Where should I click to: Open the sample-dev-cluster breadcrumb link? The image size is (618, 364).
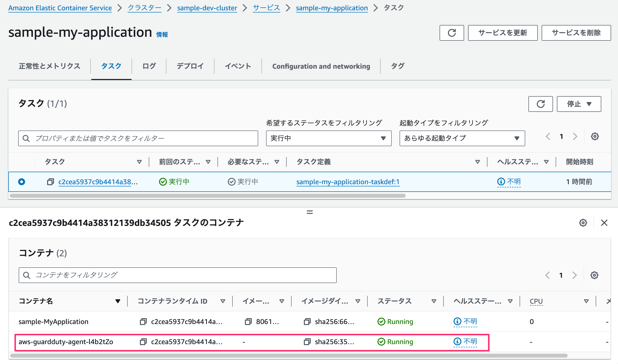(x=207, y=8)
